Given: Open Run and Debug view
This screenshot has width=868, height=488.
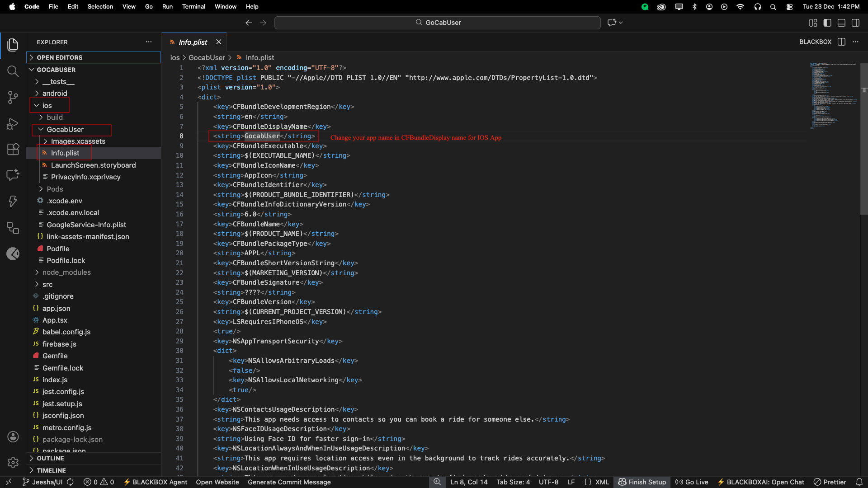Looking at the screenshot, I should [13, 123].
